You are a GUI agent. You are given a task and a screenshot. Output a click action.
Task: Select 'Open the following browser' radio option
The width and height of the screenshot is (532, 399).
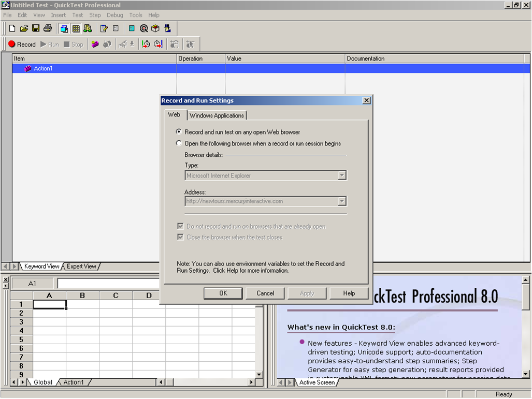(179, 143)
